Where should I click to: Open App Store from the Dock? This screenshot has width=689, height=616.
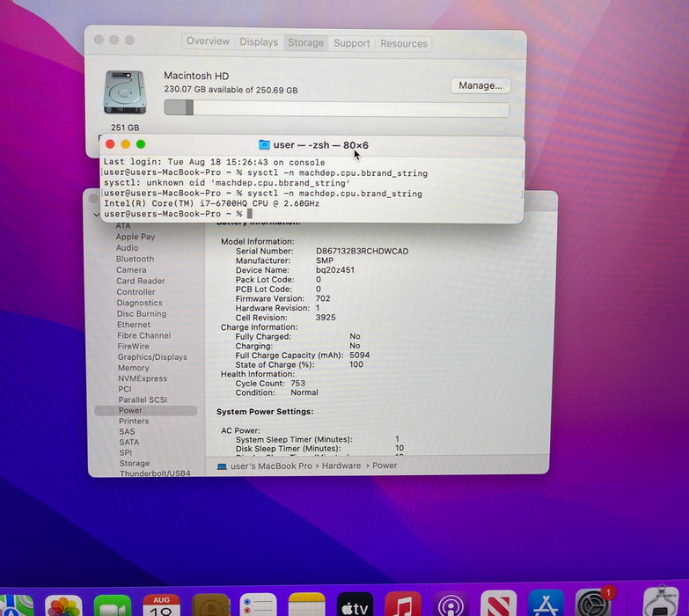[x=546, y=603]
